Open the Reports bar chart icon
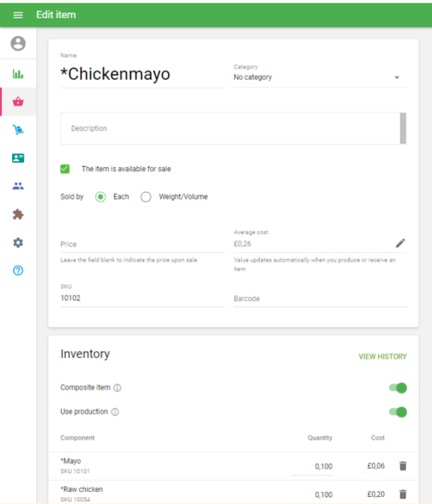Image resolution: width=432 pixels, height=504 pixels. tap(18, 73)
